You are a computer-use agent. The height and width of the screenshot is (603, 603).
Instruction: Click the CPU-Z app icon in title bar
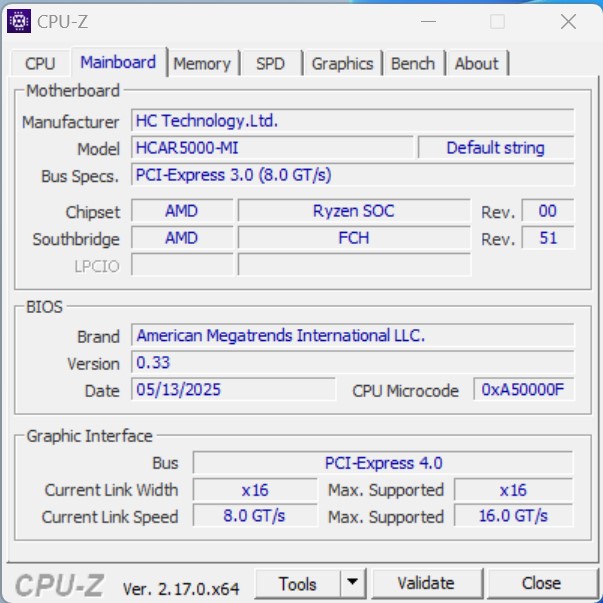tap(18, 20)
